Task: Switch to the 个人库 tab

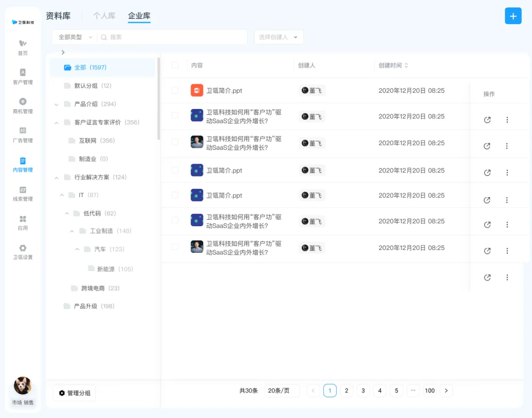Action: pos(104,16)
